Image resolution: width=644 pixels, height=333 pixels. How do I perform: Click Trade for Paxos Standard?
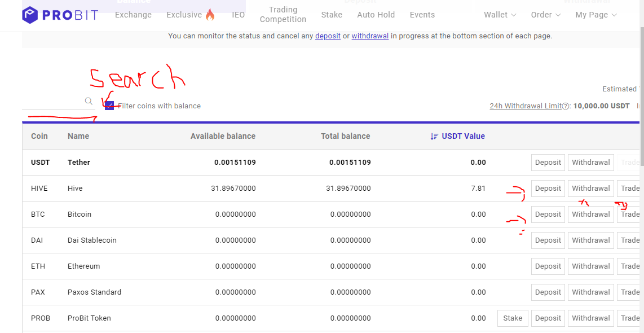pos(629,292)
